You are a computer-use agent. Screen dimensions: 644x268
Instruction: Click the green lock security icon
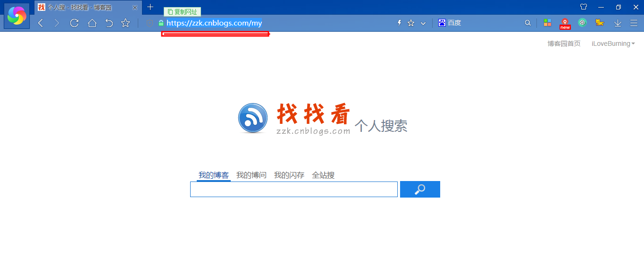pos(161,23)
